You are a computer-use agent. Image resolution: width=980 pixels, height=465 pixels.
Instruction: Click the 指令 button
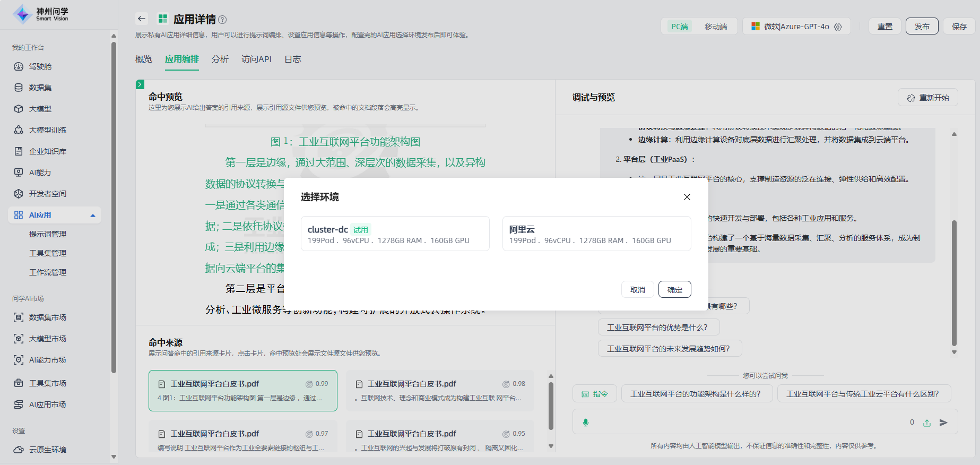point(595,394)
